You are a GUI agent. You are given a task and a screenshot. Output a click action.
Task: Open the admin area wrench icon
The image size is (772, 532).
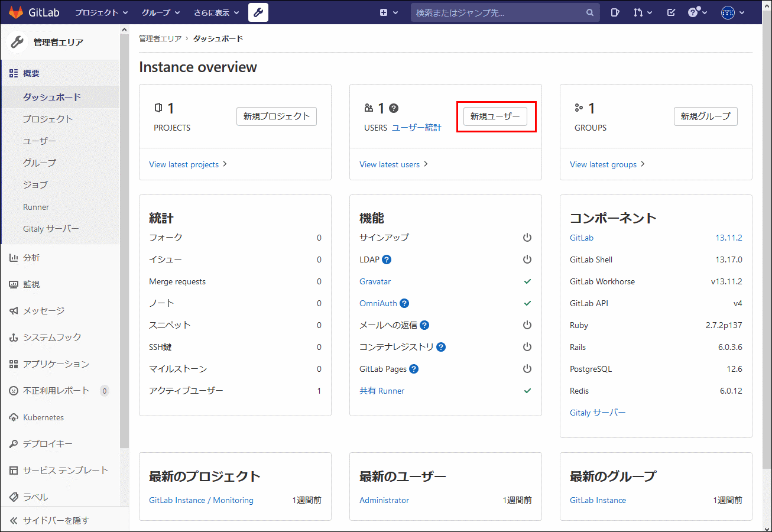pyautogui.click(x=258, y=12)
